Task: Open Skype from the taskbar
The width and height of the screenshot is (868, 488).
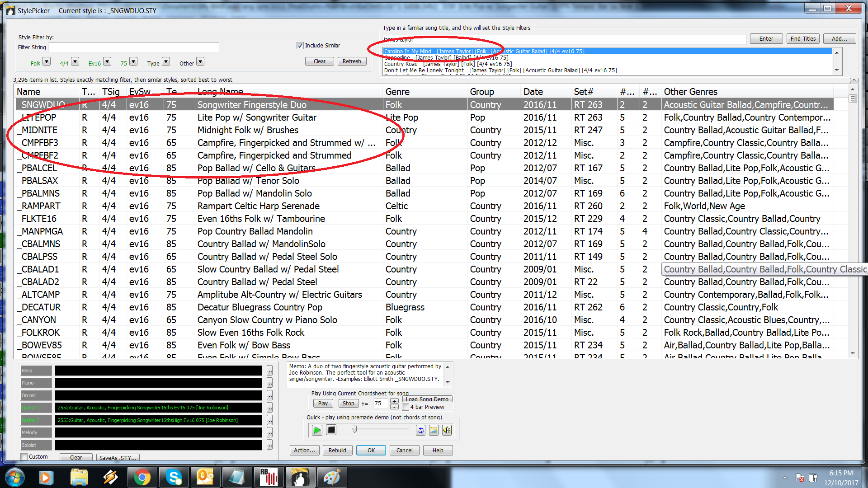Action: [x=174, y=477]
